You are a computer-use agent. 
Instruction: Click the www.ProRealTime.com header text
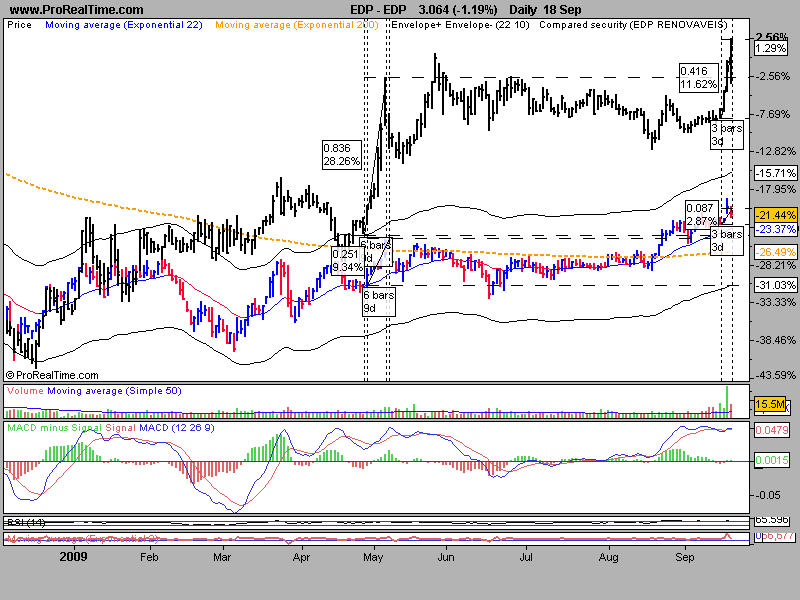pos(77,10)
